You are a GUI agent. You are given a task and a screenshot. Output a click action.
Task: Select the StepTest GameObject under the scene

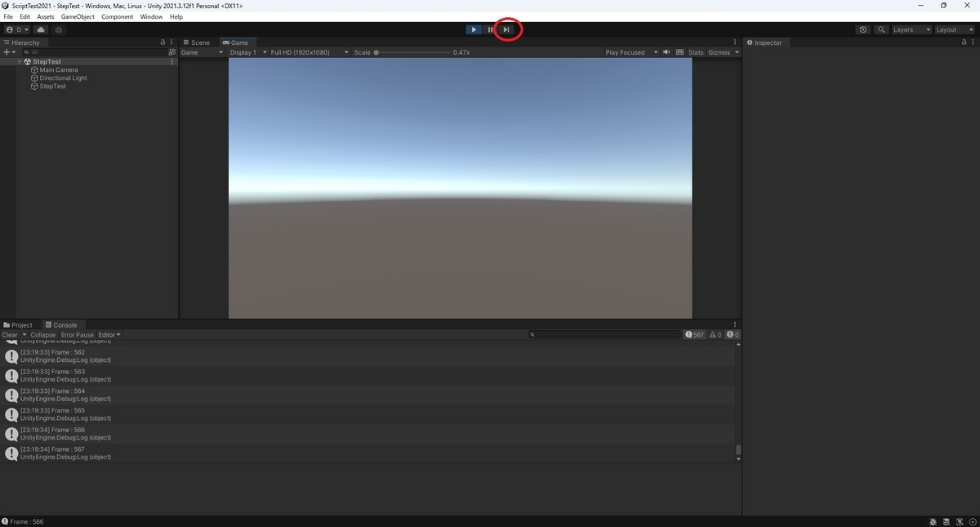coord(53,87)
